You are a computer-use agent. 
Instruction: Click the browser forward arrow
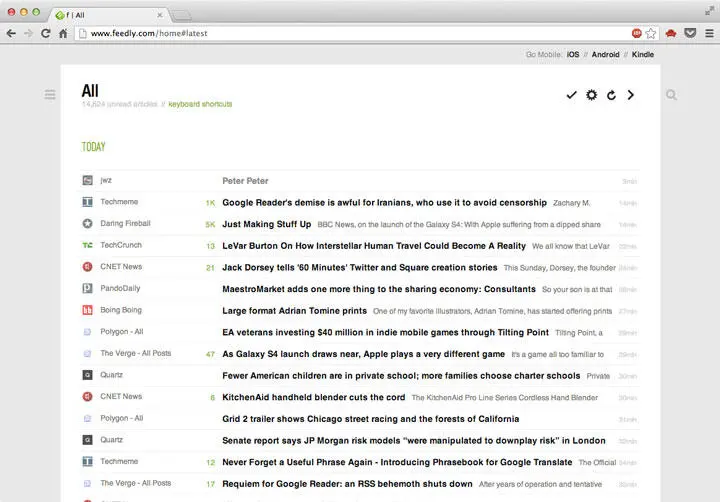pyautogui.click(x=28, y=33)
